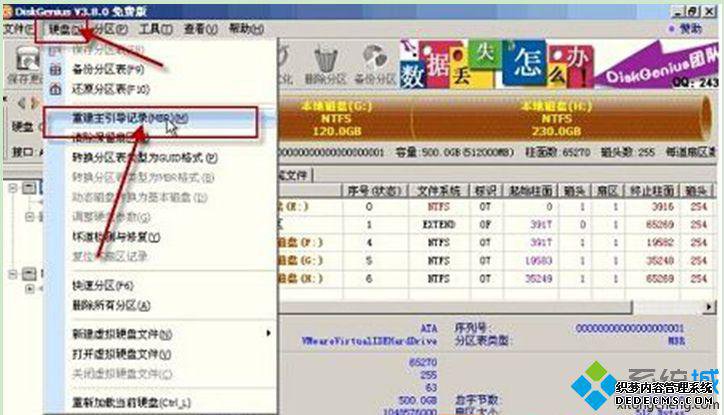Collapse the nested node under first disk
724x415 pixels.
[x=30, y=216]
